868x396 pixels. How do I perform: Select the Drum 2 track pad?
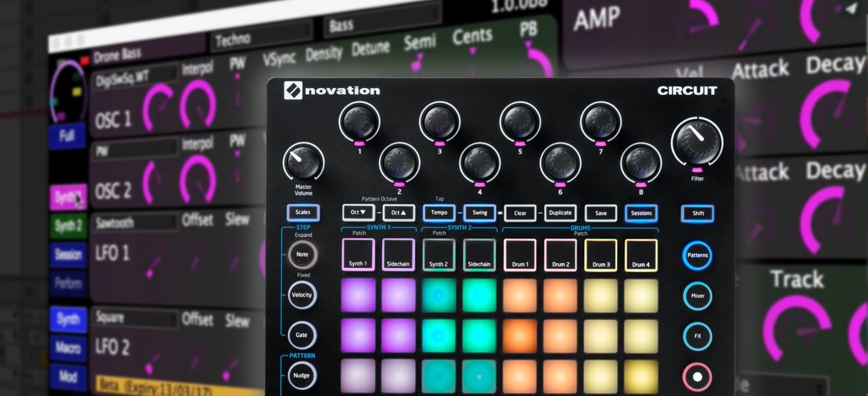[560, 255]
